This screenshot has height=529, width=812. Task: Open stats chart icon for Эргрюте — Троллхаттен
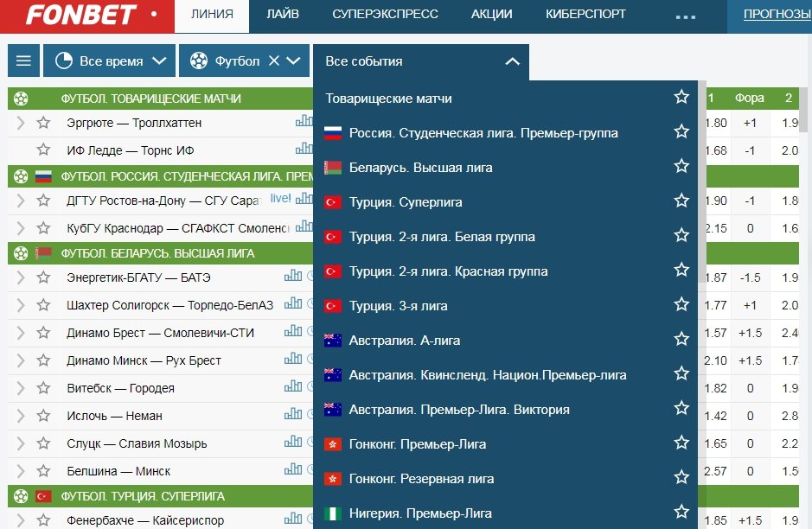pyautogui.click(x=304, y=122)
